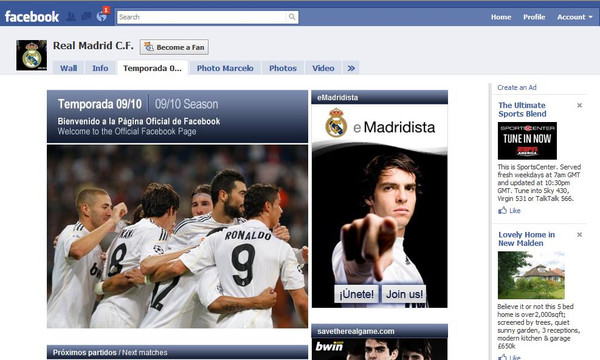This screenshot has height=360, width=600.
Task: Open notifications globe with red badge
Action: tap(102, 16)
